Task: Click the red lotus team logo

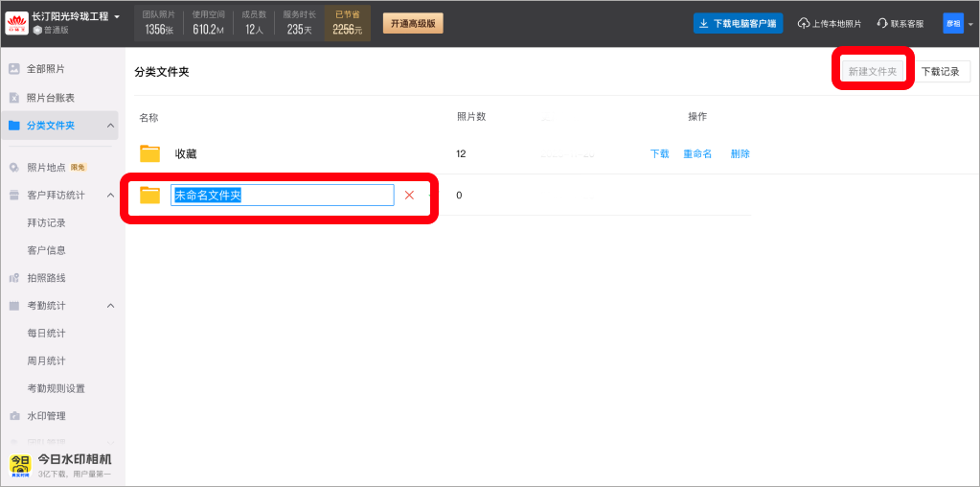Action: click(17, 23)
